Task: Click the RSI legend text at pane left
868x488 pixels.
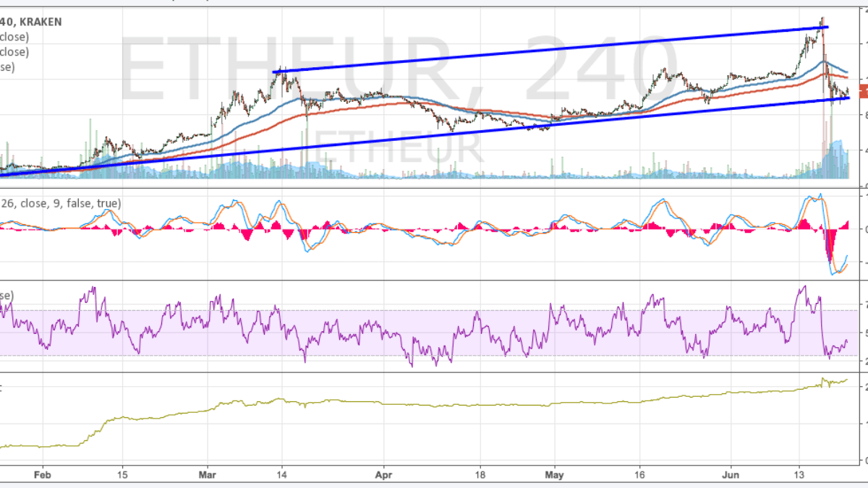Action: coord(7,296)
